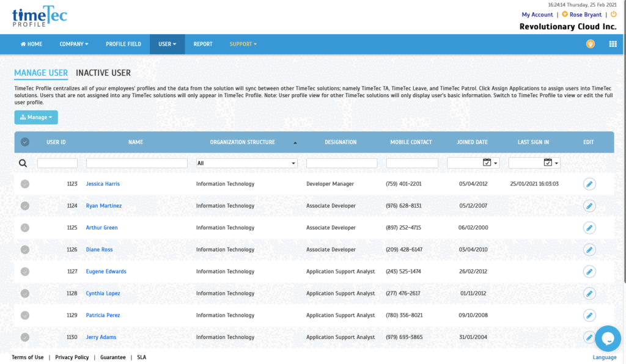Open the apps grid icon at the top right
This screenshot has height=364, width=626.
point(613,43)
